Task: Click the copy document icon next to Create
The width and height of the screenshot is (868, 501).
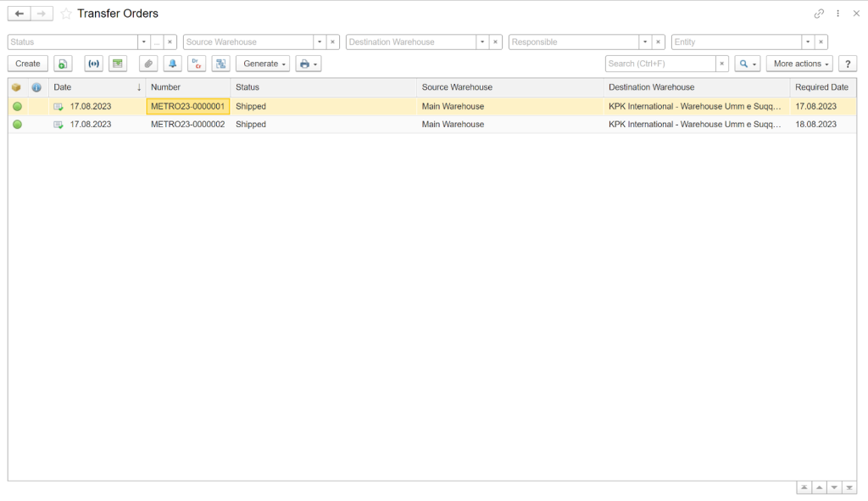Action: click(x=63, y=64)
